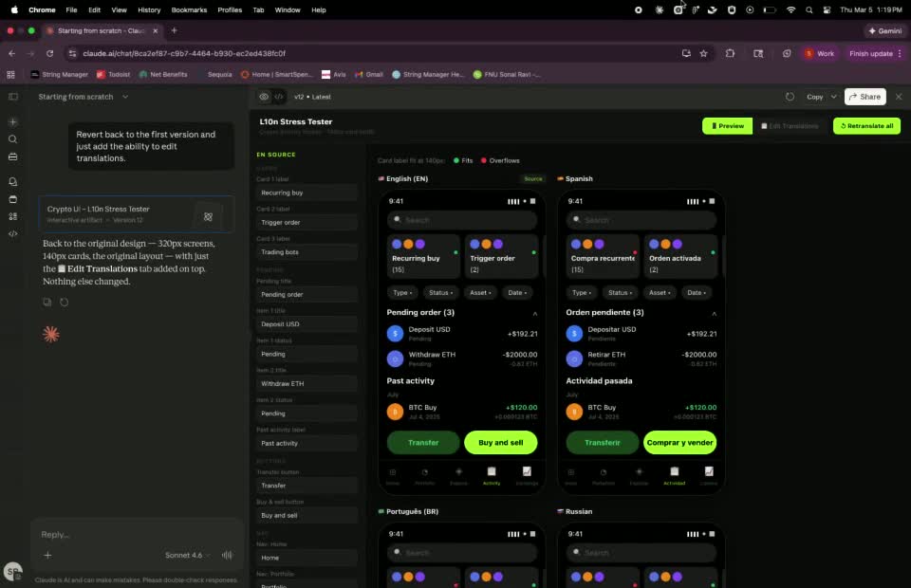Open the Wi-Fi menu bar icon

(790, 9)
